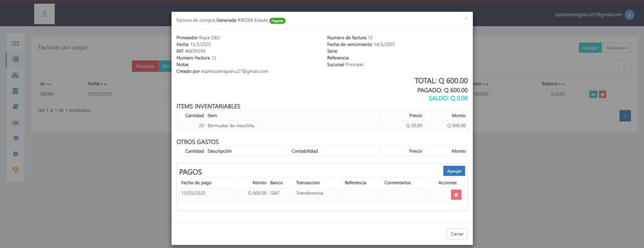The width and height of the screenshot is (644, 248).
Task: Open the bank building sidebar icon
Action: [16, 91]
